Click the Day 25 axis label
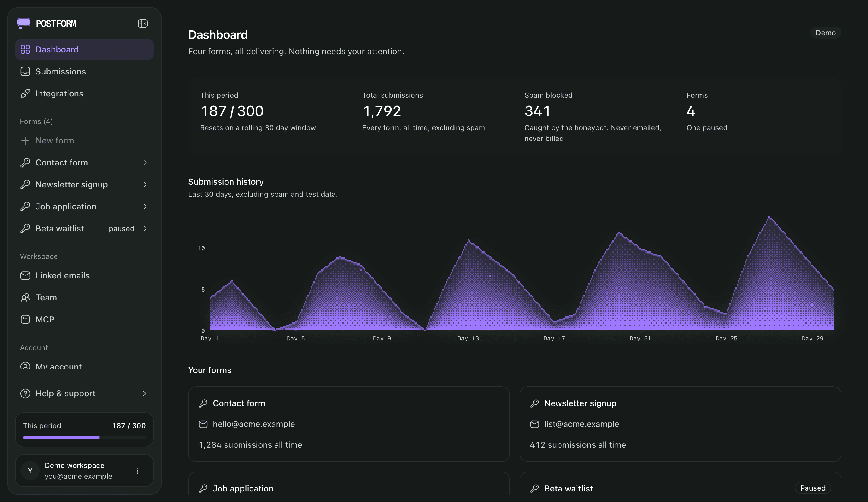 point(726,338)
